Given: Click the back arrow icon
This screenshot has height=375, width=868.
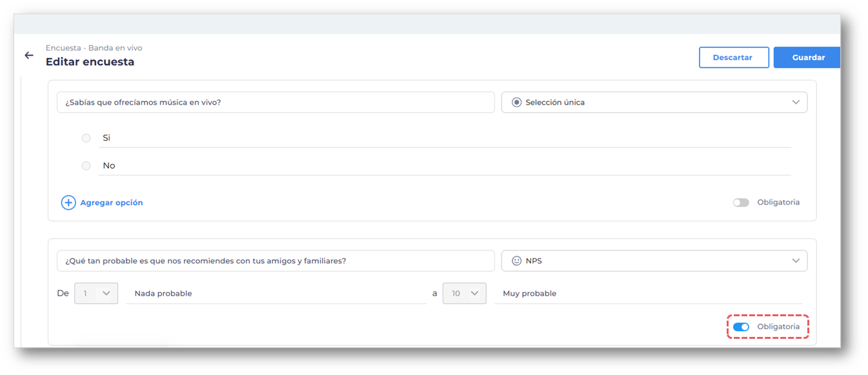Looking at the screenshot, I should [29, 56].
